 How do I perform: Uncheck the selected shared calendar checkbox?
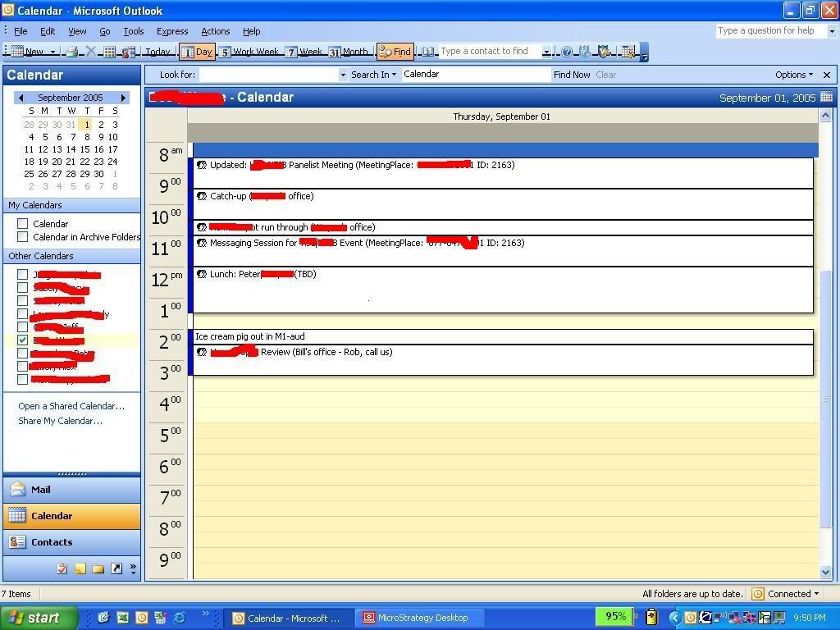[23, 340]
